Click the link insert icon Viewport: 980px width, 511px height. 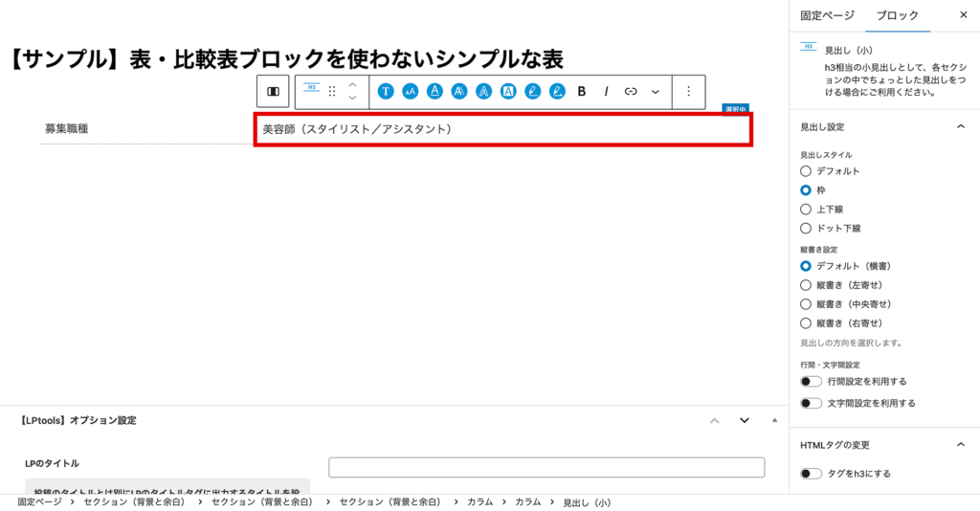[x=631, y=92]
